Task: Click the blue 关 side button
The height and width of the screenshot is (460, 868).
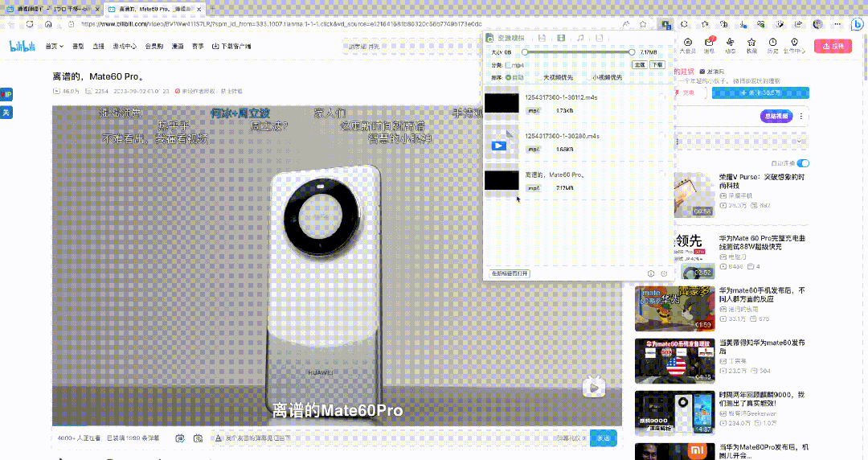Action: coord(6,113)
